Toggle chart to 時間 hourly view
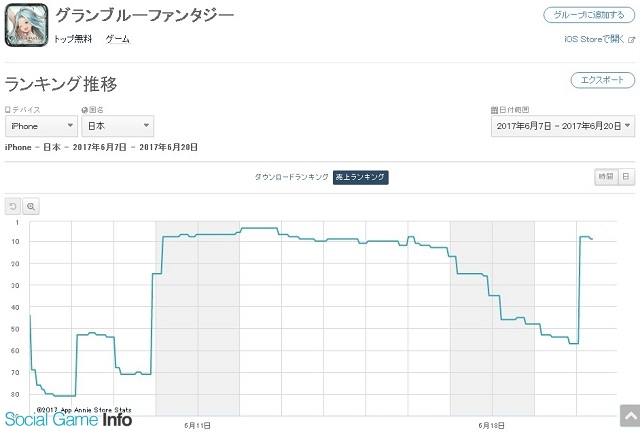 [606, 176]
